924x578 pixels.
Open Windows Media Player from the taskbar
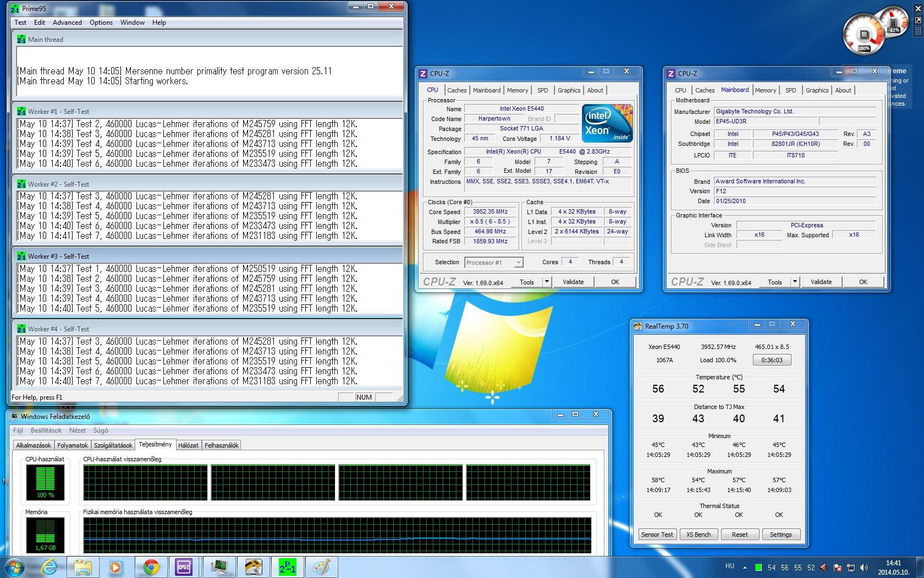[116, 567]
